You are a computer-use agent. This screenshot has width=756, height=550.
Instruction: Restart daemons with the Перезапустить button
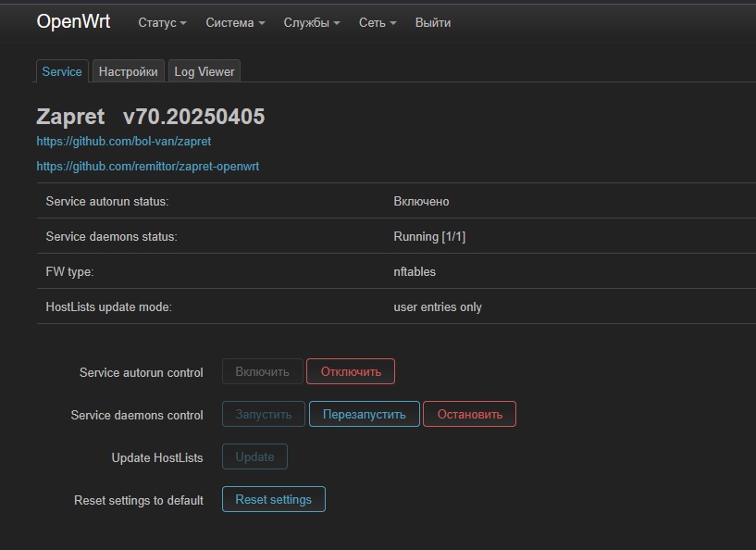(x=364, y=414)
